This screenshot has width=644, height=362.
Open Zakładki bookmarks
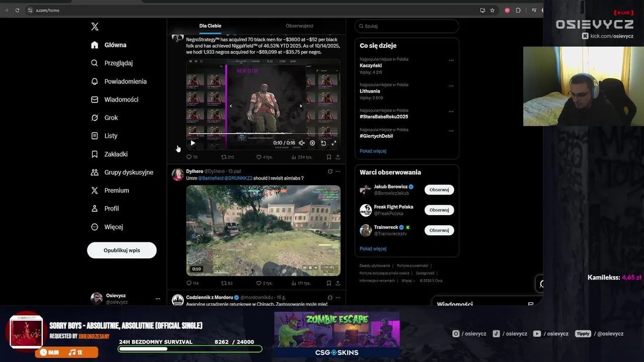tap(109, 154)
